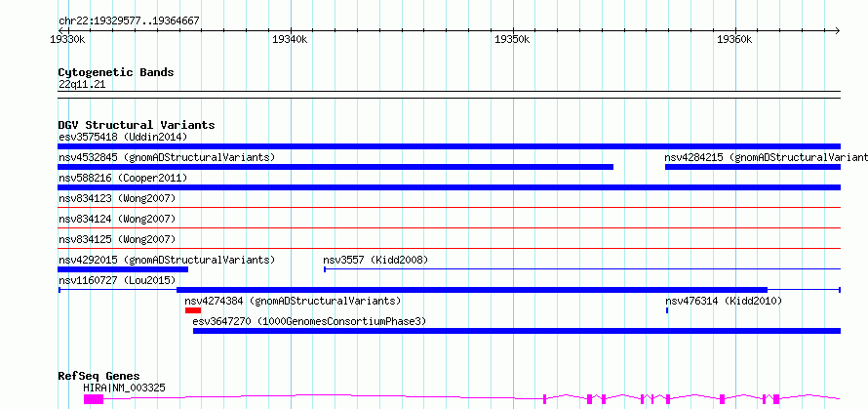Viewport: 868px width, 409px height.
Task: Select the nsv4284215 blue bar
Action: 752,167
